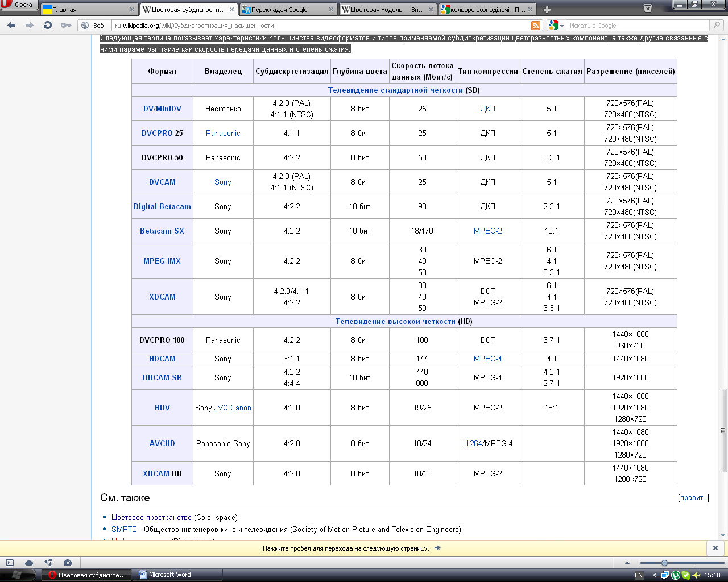The image size is (728, 582).
Task: Click the RSS feed icon in address bar
Action: click(536, 26)
